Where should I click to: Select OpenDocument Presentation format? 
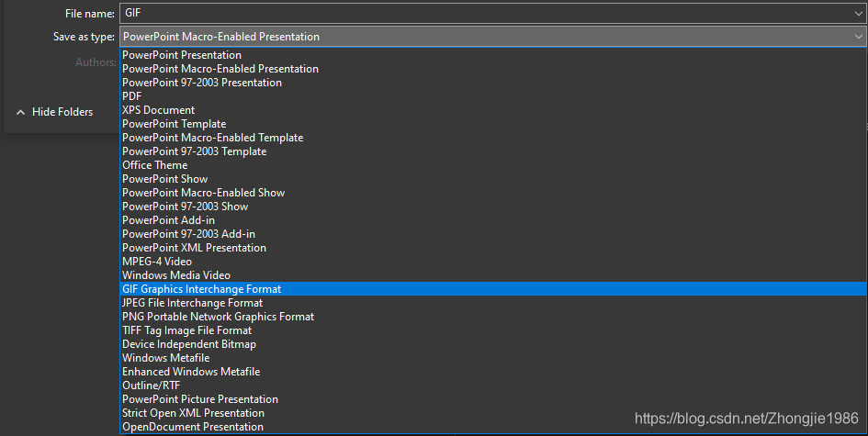click(493, 427)
